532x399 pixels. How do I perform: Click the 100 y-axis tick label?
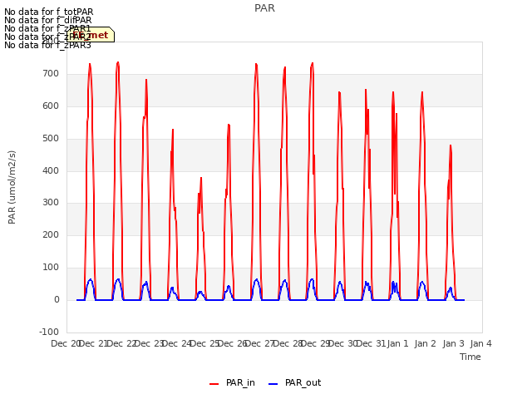(x=51, y=268)
